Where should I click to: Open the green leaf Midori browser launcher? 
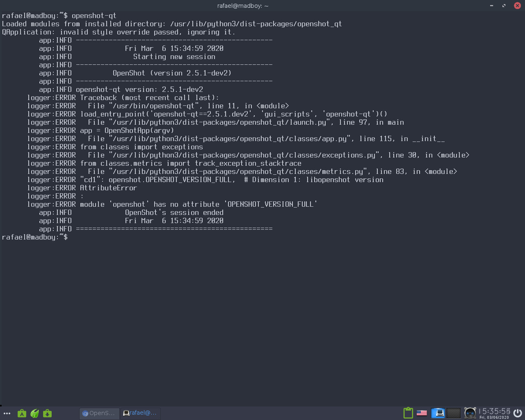coord(35,413)
